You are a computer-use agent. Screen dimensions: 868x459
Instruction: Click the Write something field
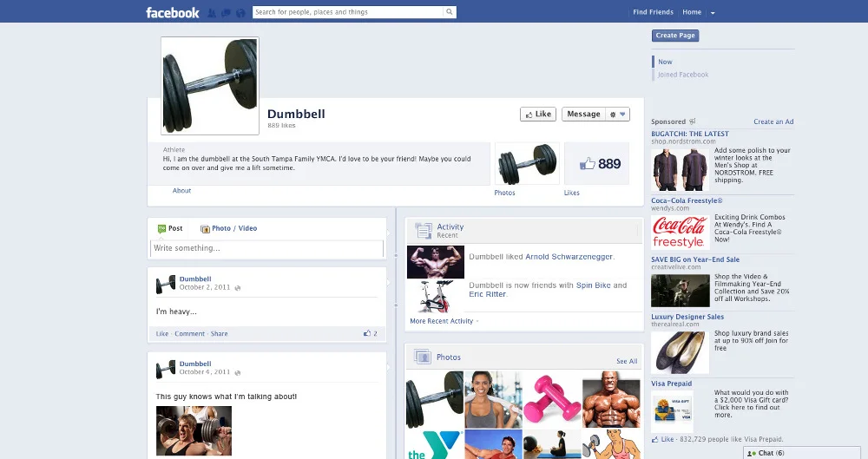266,249
